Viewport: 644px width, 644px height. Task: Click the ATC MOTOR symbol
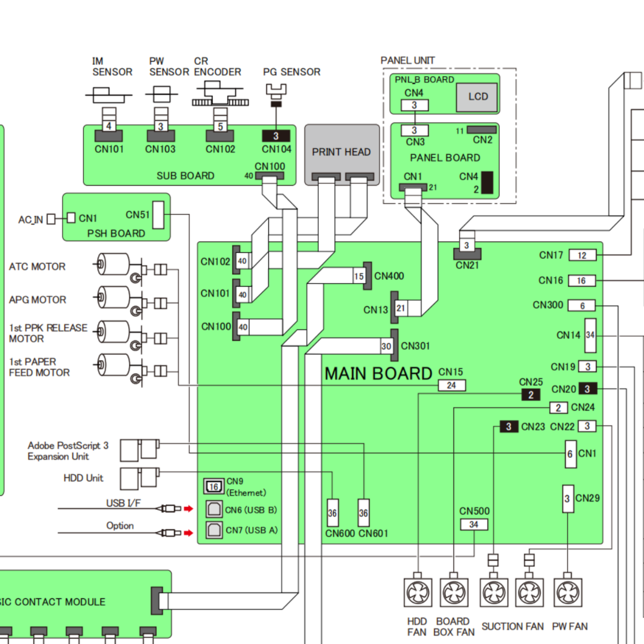(119, 268)
